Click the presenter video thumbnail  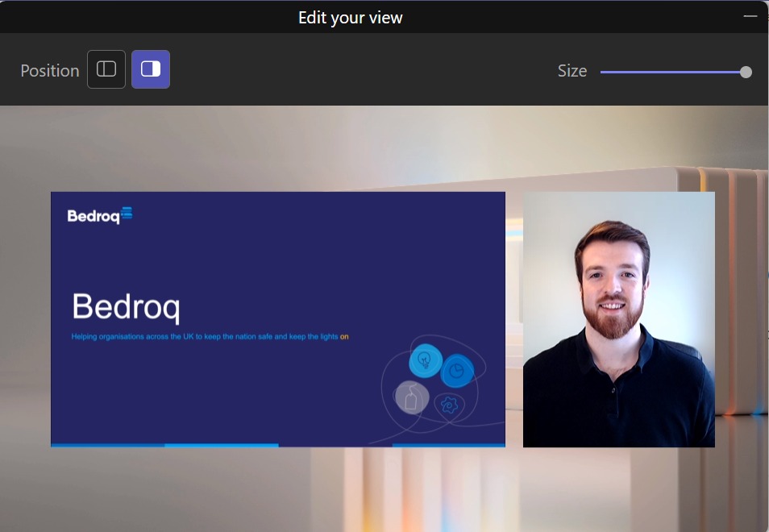point(618,319)
